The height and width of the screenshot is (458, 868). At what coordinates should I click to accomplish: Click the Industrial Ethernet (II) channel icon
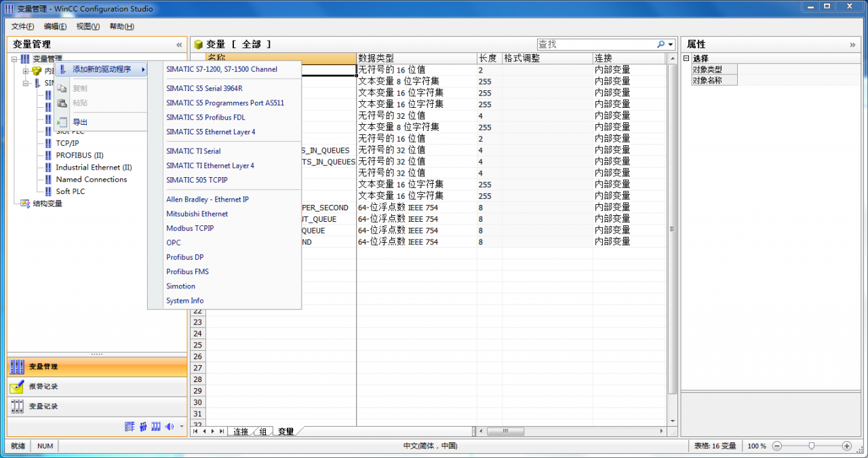[48, 168]
